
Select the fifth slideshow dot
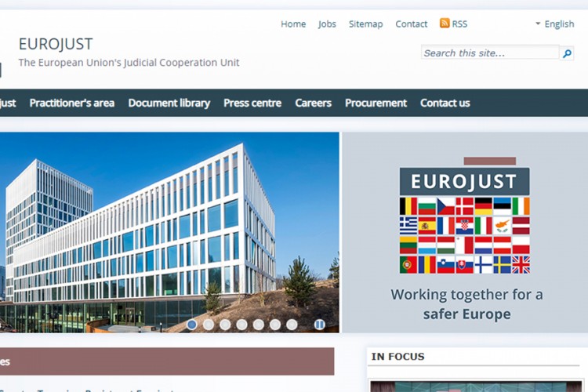point(259,325)
